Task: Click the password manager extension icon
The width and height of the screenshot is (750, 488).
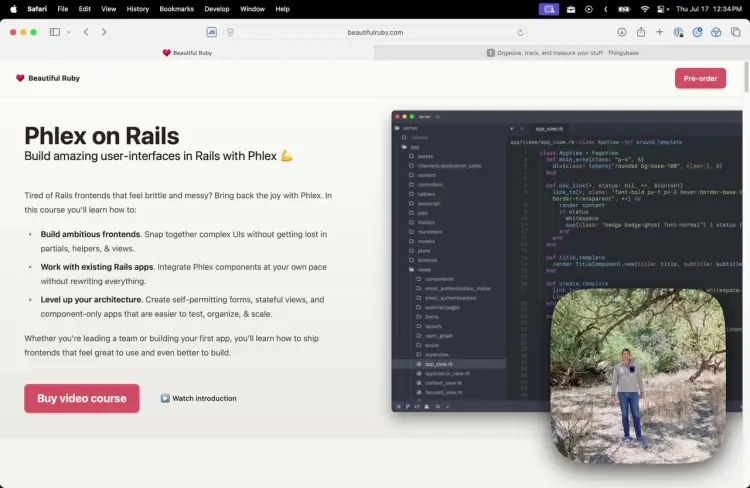Action: pos(678,32)
